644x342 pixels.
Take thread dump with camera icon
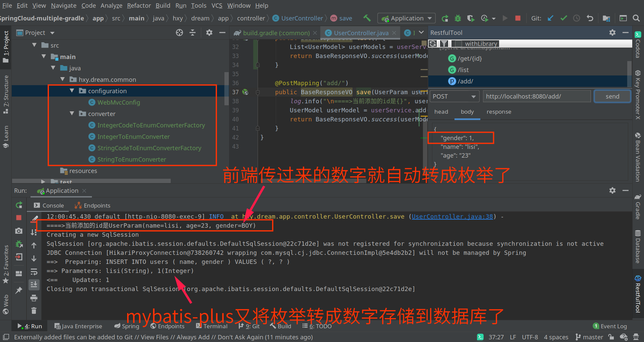[19, 231]
